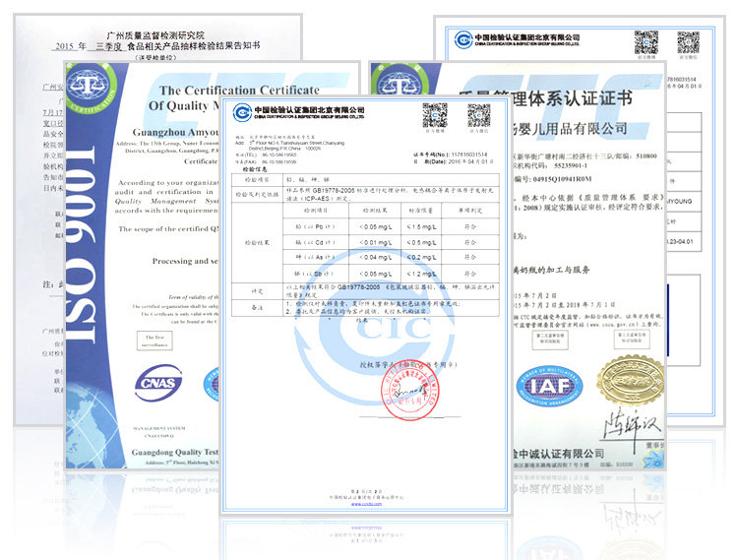Click the '<0.05 mg/L' result in the Sb row

375,274
